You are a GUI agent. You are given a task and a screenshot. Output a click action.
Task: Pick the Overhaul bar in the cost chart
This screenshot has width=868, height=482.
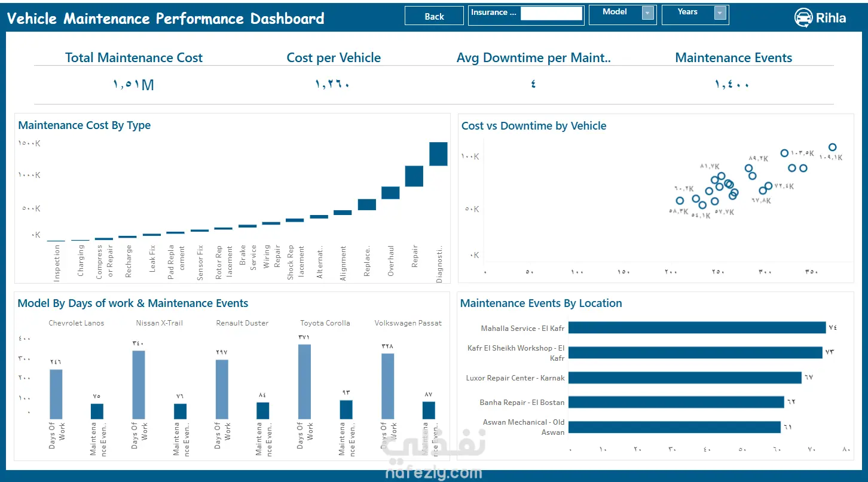[390, 192]
